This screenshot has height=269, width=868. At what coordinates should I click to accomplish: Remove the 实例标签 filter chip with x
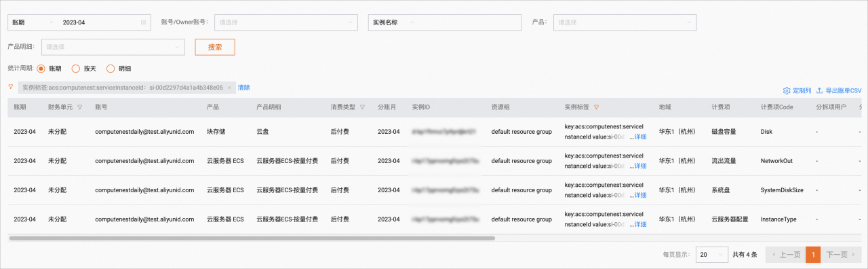point(229,88)
